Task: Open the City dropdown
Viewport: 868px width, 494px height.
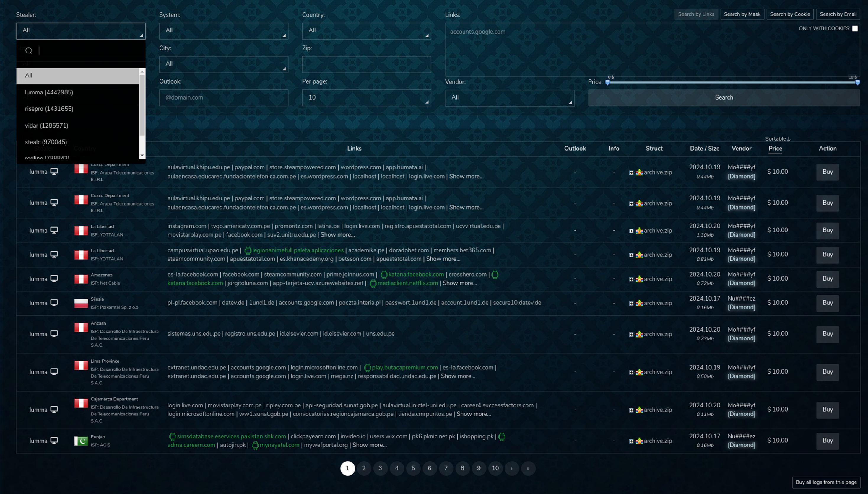Action: [x=224, y=64]
